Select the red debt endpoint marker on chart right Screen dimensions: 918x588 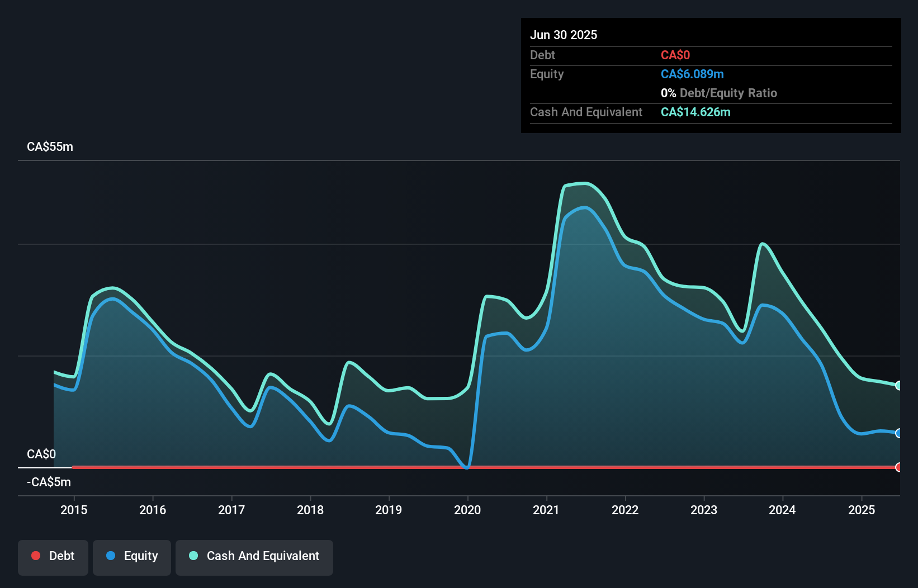[x=898, y=467]
